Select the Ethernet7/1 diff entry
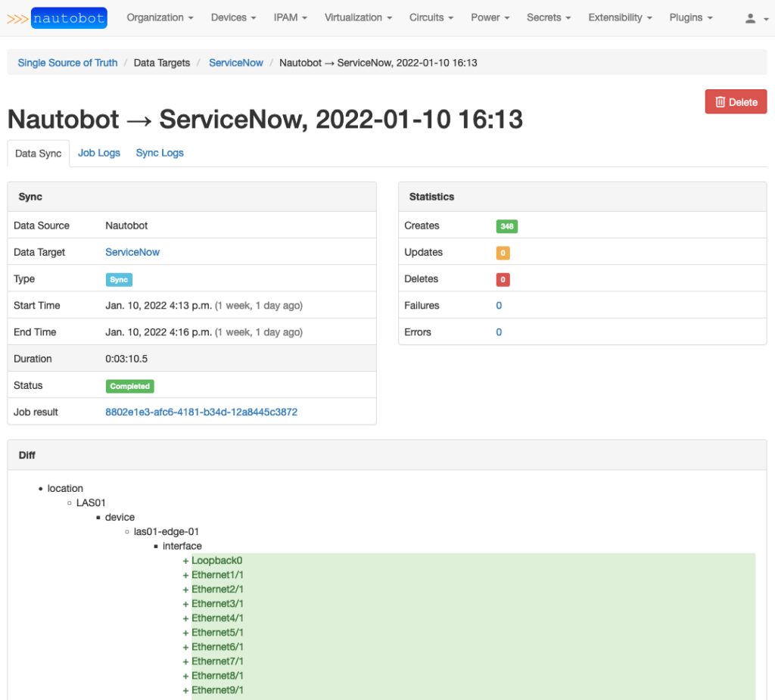The image size is (775, 700). coord(217,661)
